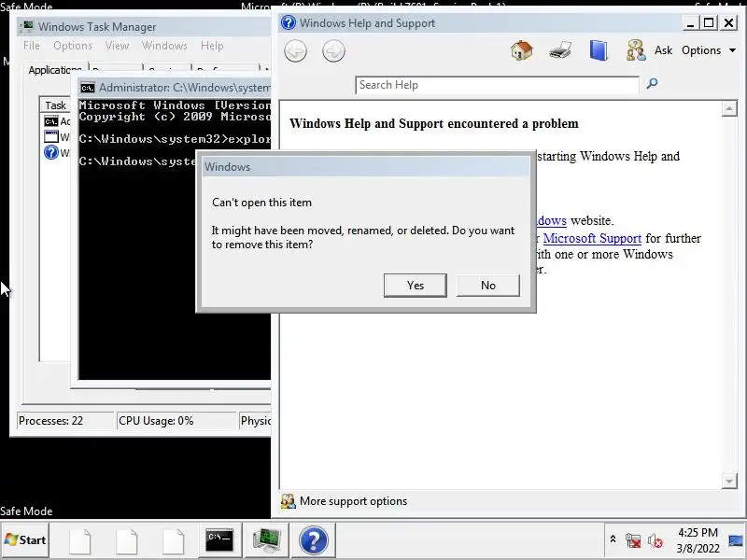Click the Windows Help title bar icon
Viewport: 747px width, 560px height.
click(289, 22)
